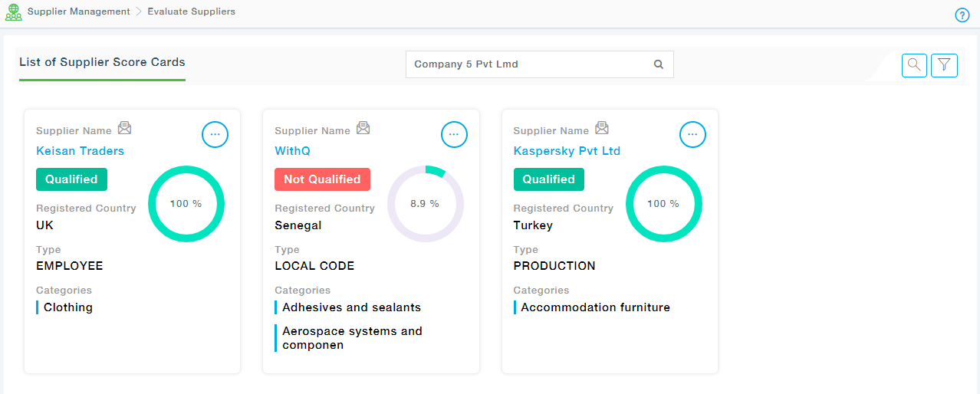The image size is (980, 394).
Task: Click the Supplier Management globe icon
Action: coord(13,12)
